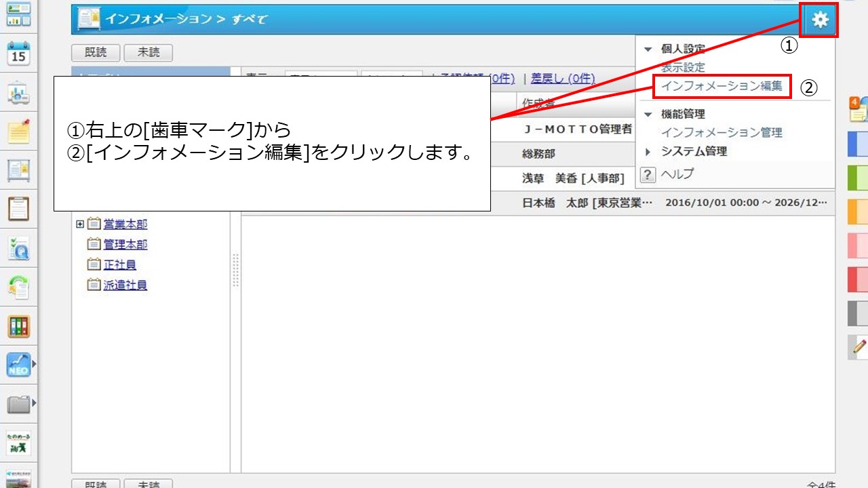Click the top 未読 button
Viewport: 868px width, 488px height.
(x=148, y=53)
